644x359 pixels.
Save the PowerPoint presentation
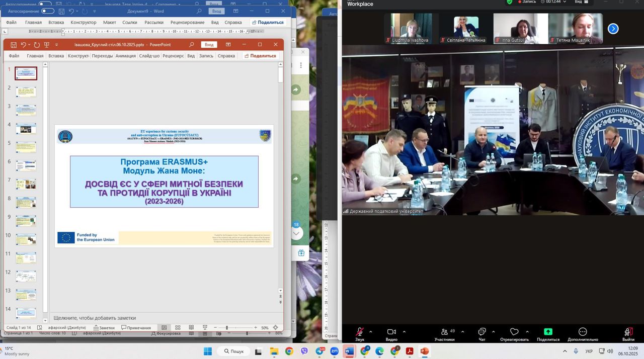pyautogui.click(x=14, y=45)
